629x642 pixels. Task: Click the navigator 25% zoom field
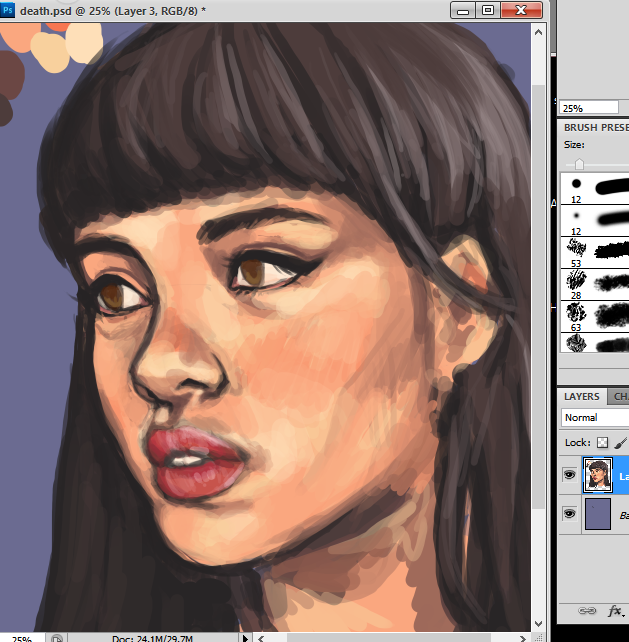[589, 108]
